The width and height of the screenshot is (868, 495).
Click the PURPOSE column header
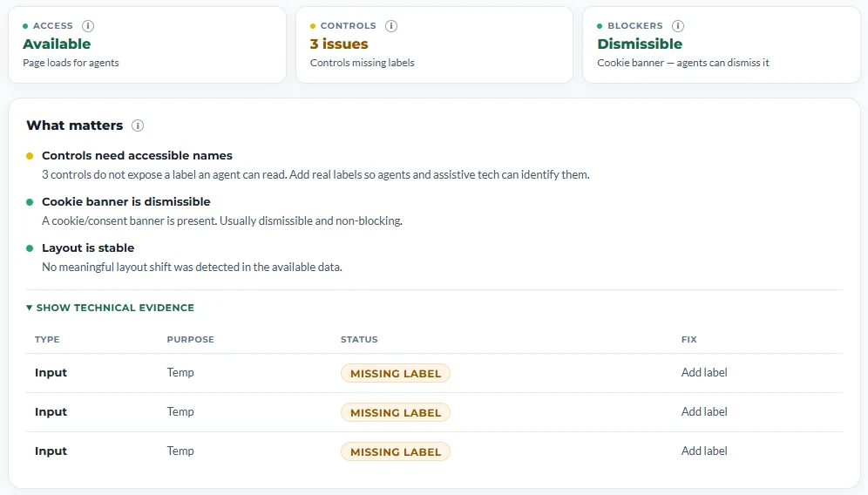pos(191,339)
